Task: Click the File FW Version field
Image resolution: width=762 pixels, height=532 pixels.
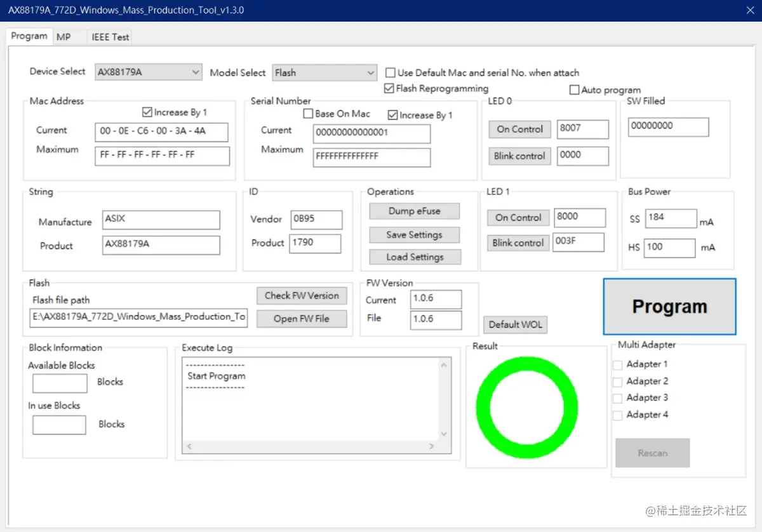Action: [436, 320]
